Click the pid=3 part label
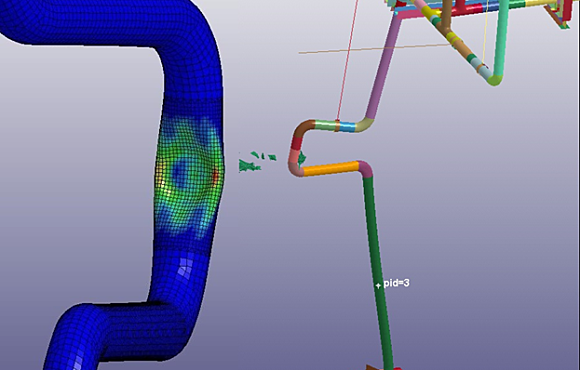Viewport: 580px width, 370px height. point(396,283)
